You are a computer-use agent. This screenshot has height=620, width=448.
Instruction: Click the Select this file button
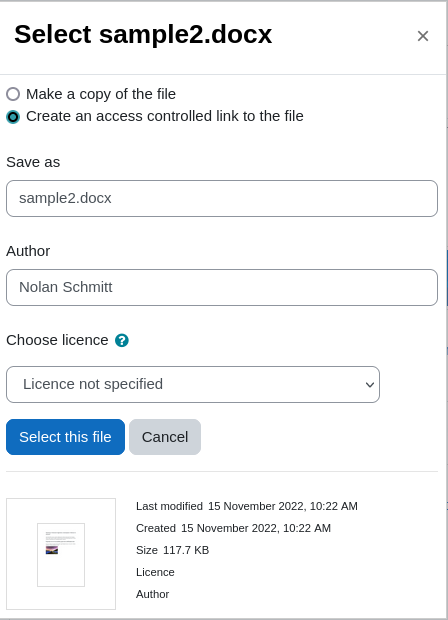(x=65, y=437)
